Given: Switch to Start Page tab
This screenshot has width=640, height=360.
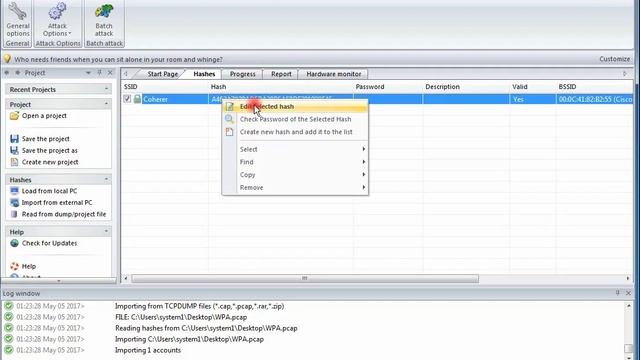Looking at the screenshot, I should (x=162, y=74).
